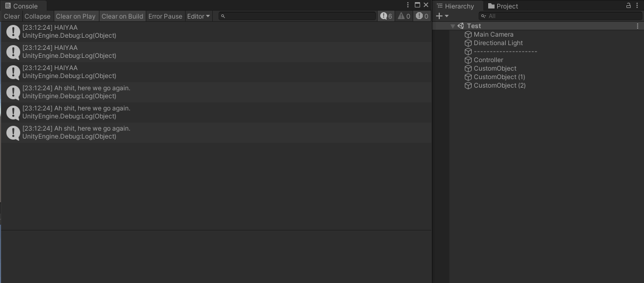Toggle the Hierarchy panel lock icon
The height and width of the screenshot is (283, 644).
tap(629, 5)
